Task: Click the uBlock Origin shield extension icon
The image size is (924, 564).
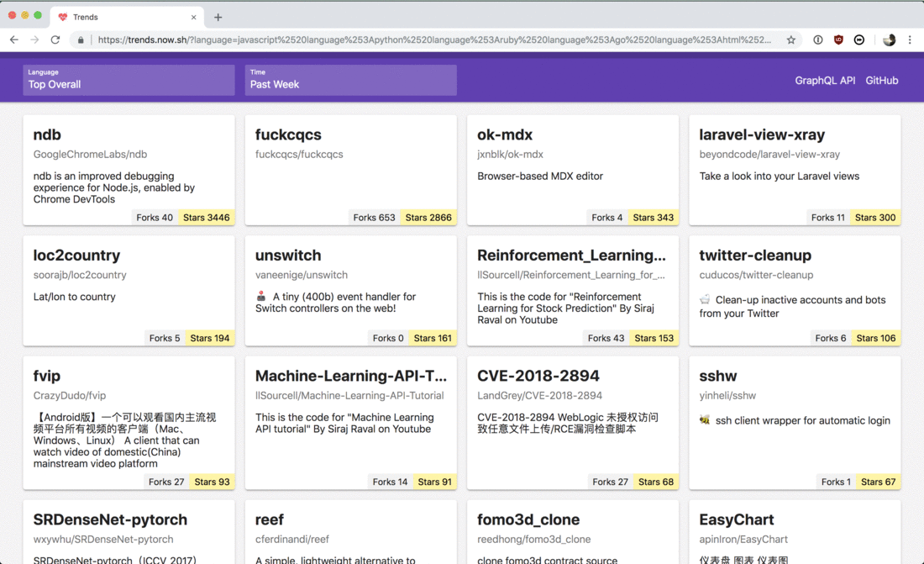Action: [838, 40]
